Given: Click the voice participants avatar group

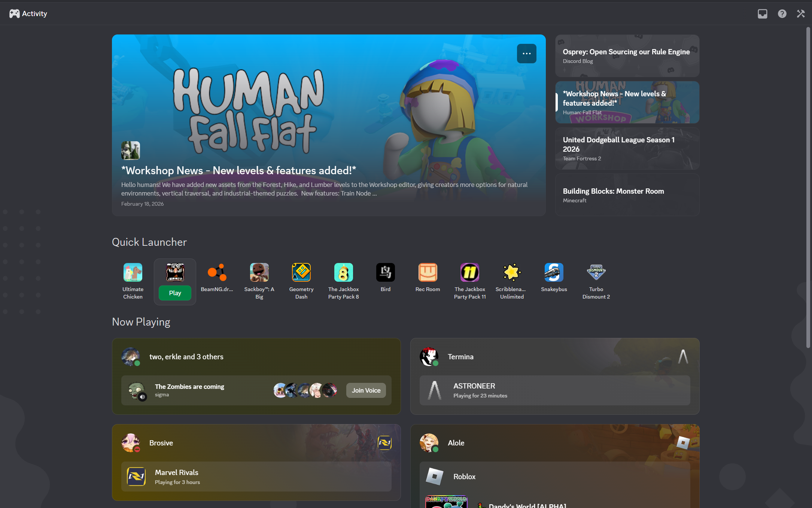Looking at the screenshot, I should [x=305, y=390].
